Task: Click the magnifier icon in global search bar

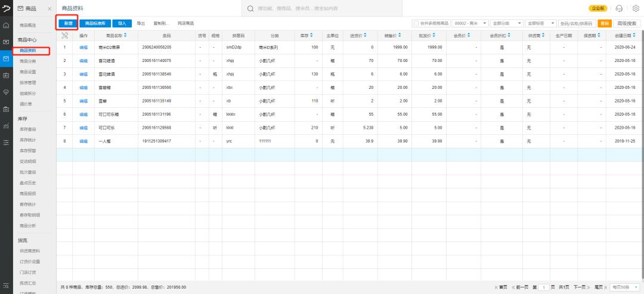Action: (250, 8)
